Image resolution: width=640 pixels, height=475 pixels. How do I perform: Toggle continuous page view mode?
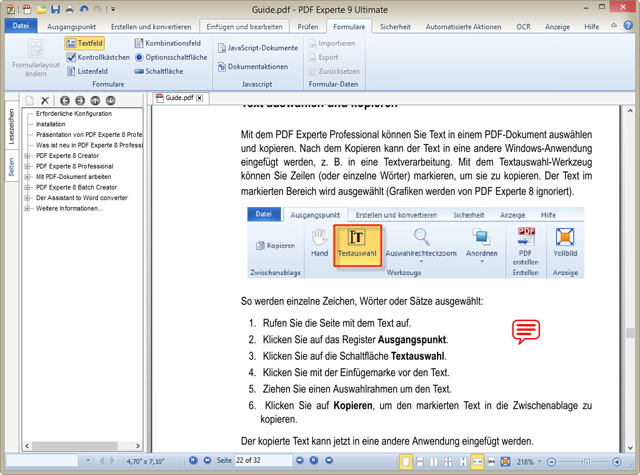(x=420, y=462)
